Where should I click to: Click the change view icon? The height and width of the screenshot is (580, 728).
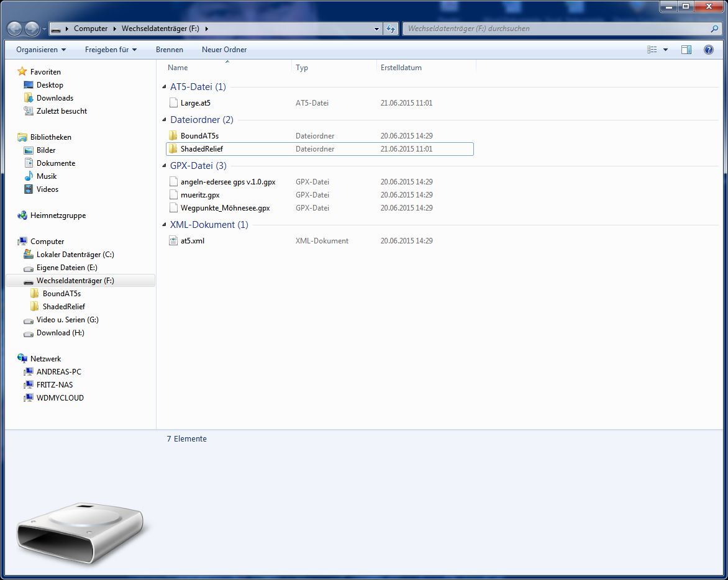tap(652, 50)
